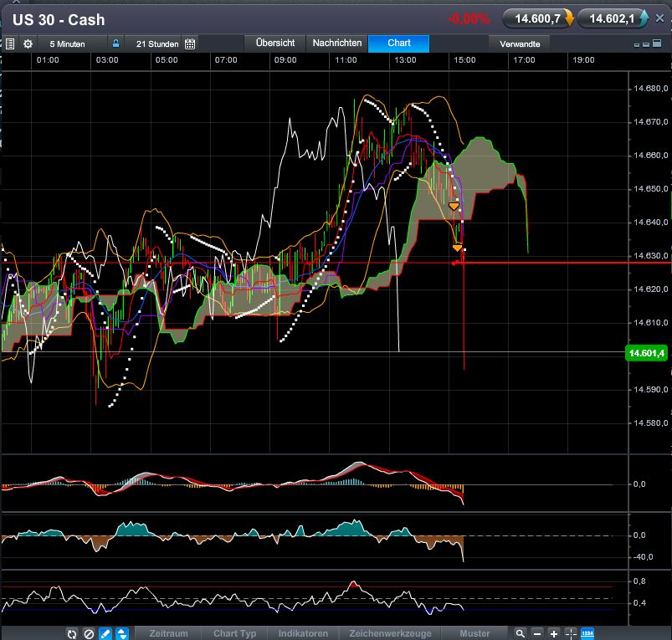Toggle the blue 1234 value display
Image resolution: width=672 pixels, height=640 pixels.
[587, 633]
